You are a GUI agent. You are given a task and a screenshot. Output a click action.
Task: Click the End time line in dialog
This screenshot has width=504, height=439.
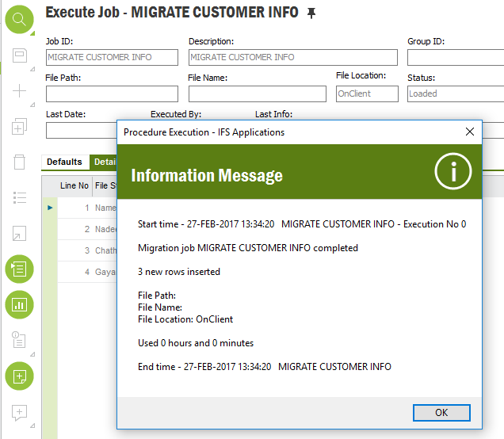coord(265,367)
